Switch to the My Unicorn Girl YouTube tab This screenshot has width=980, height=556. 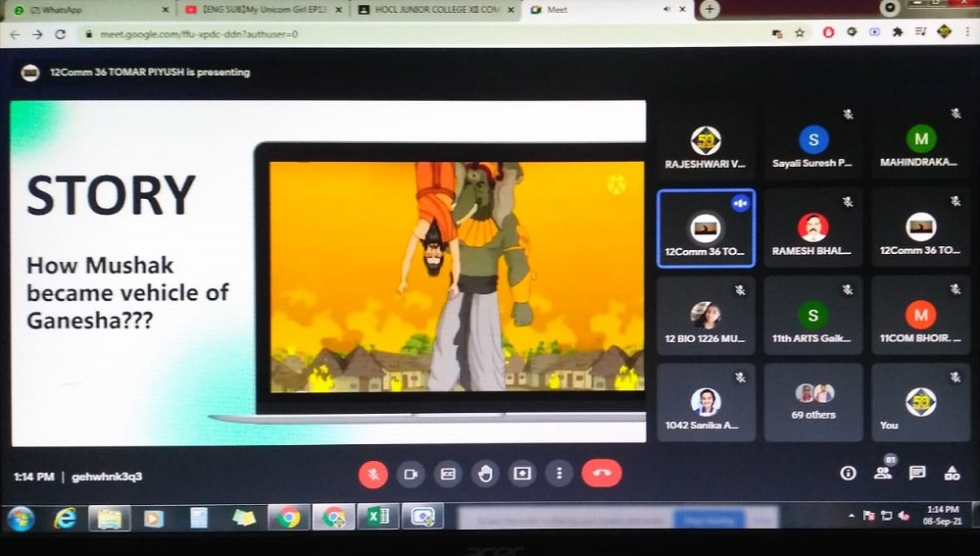coord(262,10)
